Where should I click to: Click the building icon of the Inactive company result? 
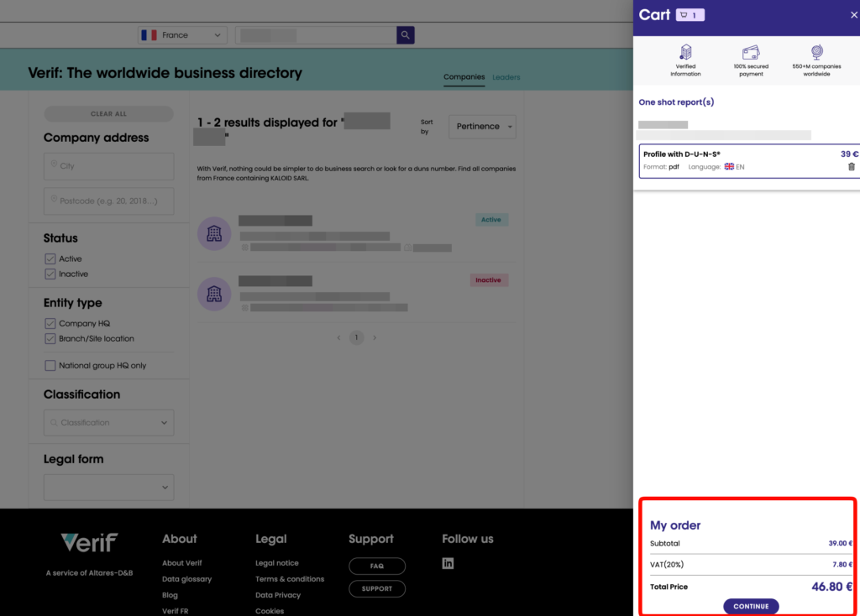[x=214, y=295]
